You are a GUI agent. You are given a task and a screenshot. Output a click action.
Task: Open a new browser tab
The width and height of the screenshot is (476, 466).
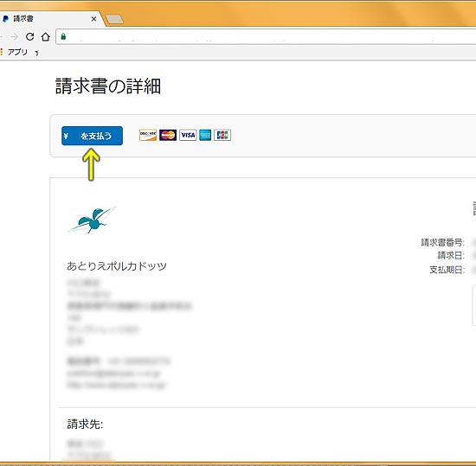click(x=115, y=19)
